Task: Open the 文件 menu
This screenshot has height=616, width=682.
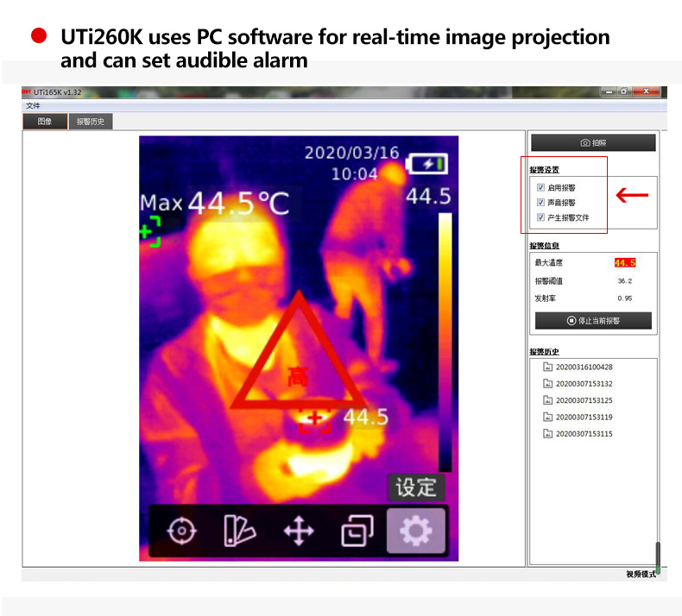Action: tap(33, 105)
